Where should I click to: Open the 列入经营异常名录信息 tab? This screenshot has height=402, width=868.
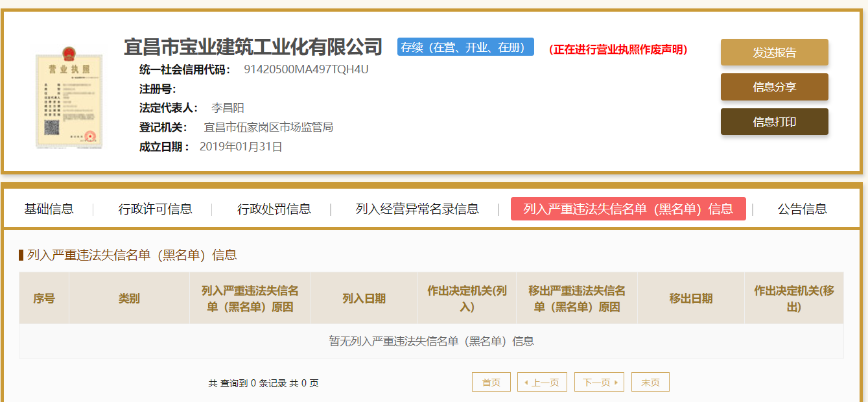(x=417, y=209)
